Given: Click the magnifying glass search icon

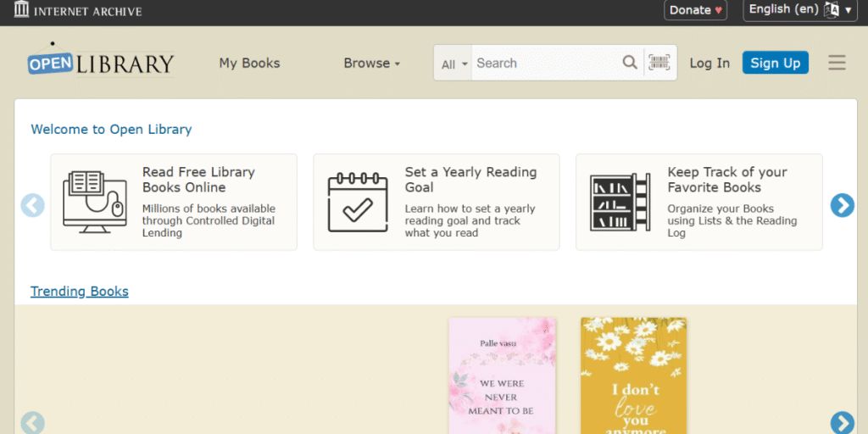Looking at the screenshot, I should click(x=630, y=63).
